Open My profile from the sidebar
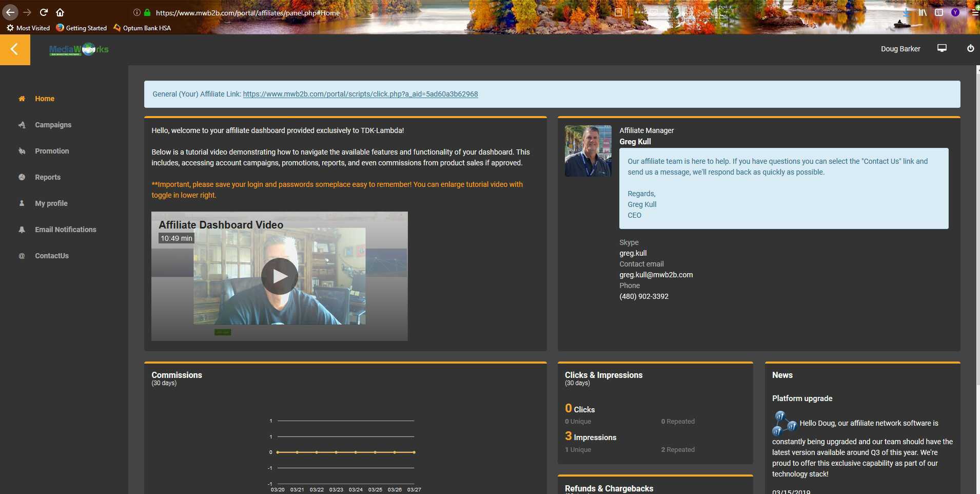980x494 pixels. click(x=51, y=203)
